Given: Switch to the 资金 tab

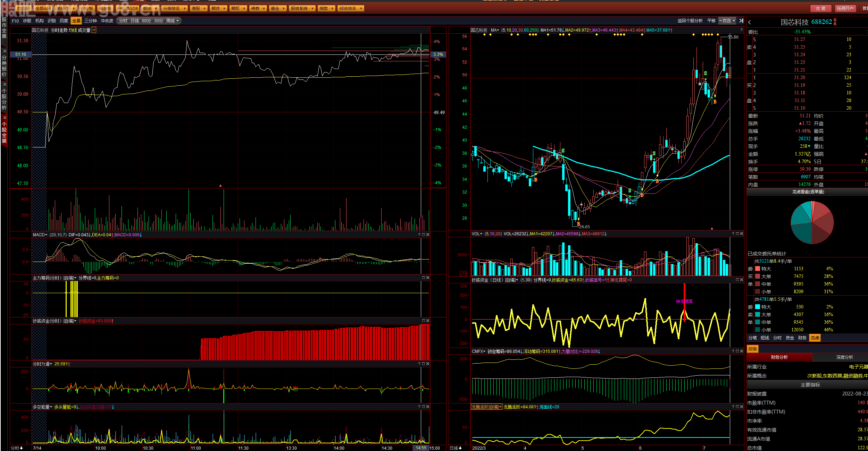Looking at the screenshot, I should (790, 338).
